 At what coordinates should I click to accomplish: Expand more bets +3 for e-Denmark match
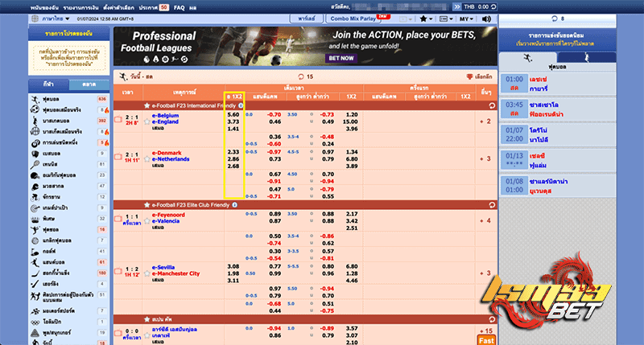coord(485,158)
